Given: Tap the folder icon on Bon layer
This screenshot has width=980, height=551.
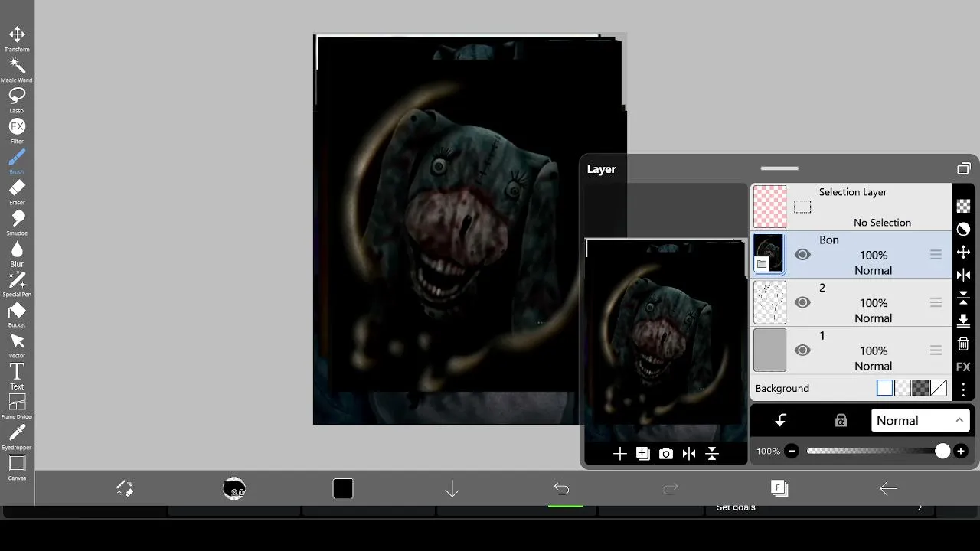Looking at the screenshot, I should (761, 264).
